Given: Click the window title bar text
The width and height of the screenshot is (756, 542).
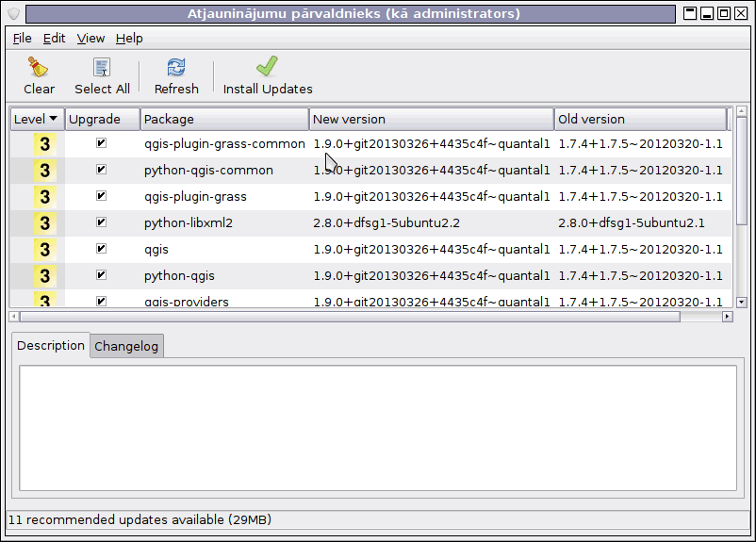Looking at the screenshot, I should (353, 13).
